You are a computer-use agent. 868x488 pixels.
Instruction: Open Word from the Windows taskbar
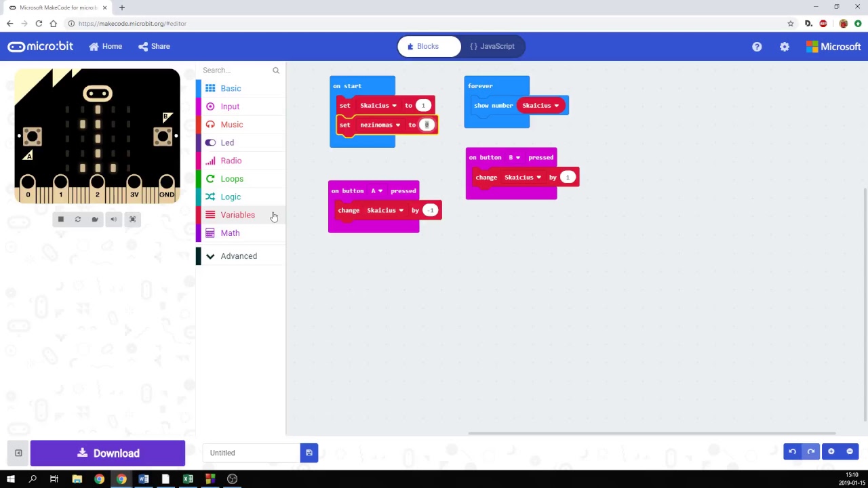144,479
